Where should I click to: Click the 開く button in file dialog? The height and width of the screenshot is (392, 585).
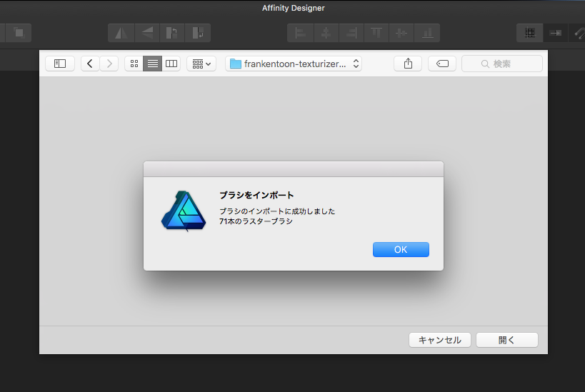point(507,340)
